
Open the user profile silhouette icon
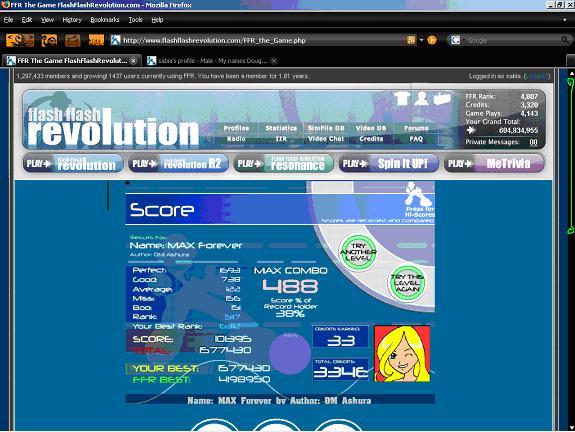[421, 98]
